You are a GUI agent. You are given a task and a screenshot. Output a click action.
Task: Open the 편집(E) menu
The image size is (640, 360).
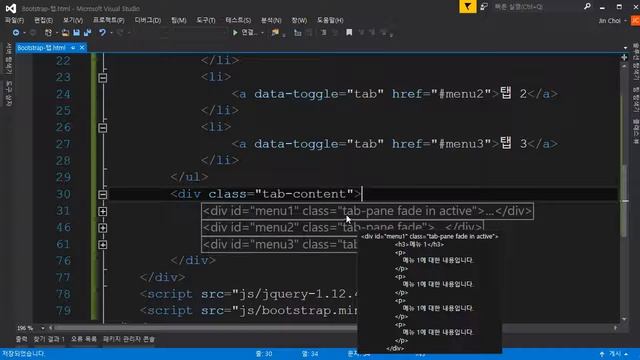pos(43,20)
